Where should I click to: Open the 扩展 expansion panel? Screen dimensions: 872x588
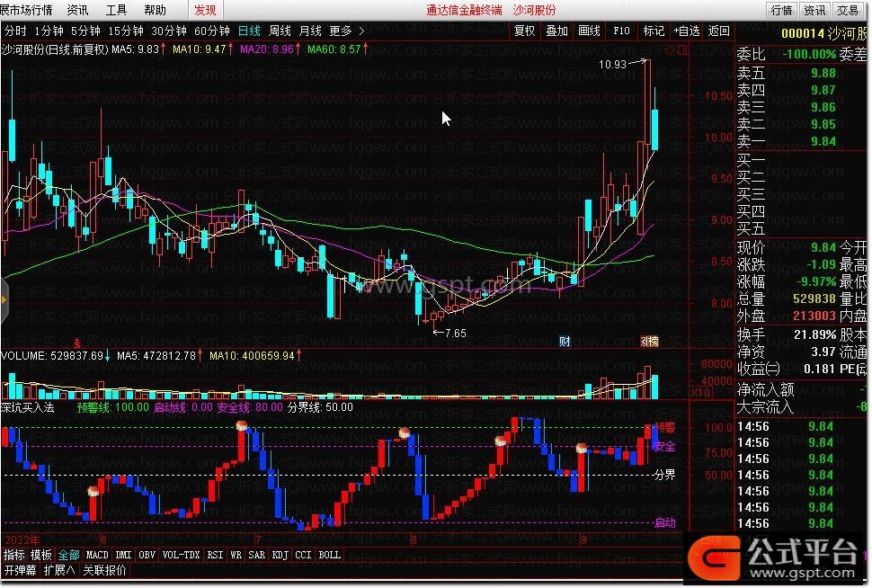[x=59, y=570]
